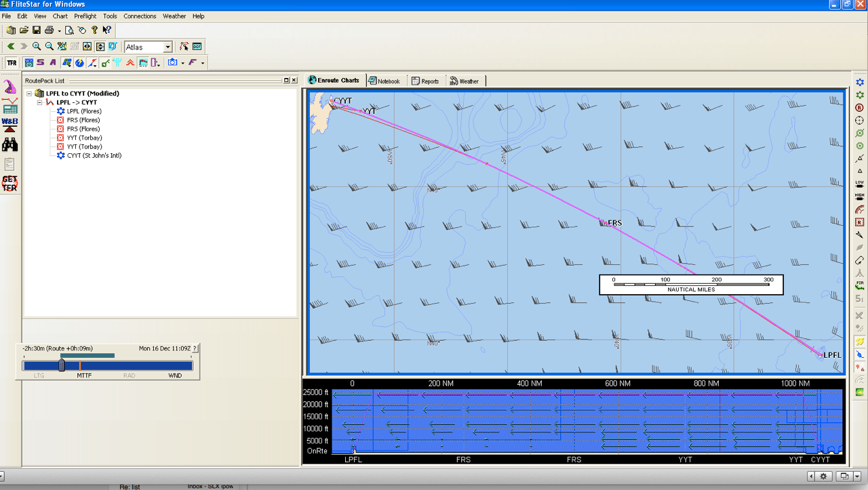This screenshot has width=868, height=490.
Task: Click the zoom out magnifier icon
Action: pyautogui.click(x=49, y=47)
